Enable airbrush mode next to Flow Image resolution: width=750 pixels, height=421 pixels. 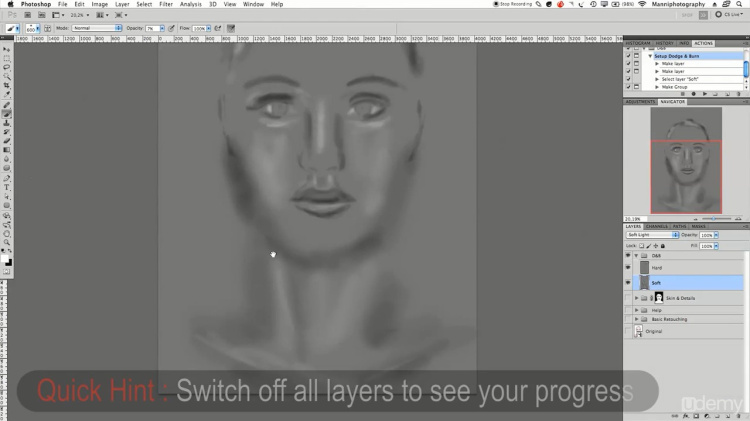(218, 29)
